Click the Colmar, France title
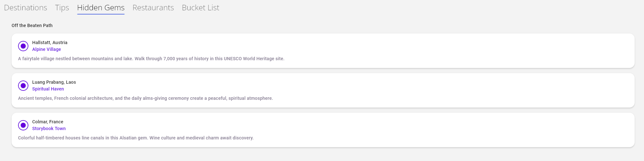Viewport: 644px width, 161px height. coord(48,122)
